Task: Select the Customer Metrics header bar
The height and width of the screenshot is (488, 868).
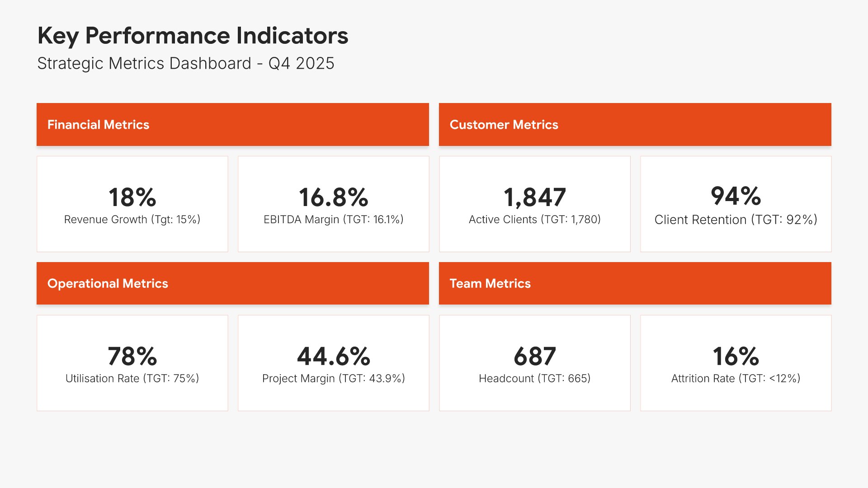Action: click(635, 124)
